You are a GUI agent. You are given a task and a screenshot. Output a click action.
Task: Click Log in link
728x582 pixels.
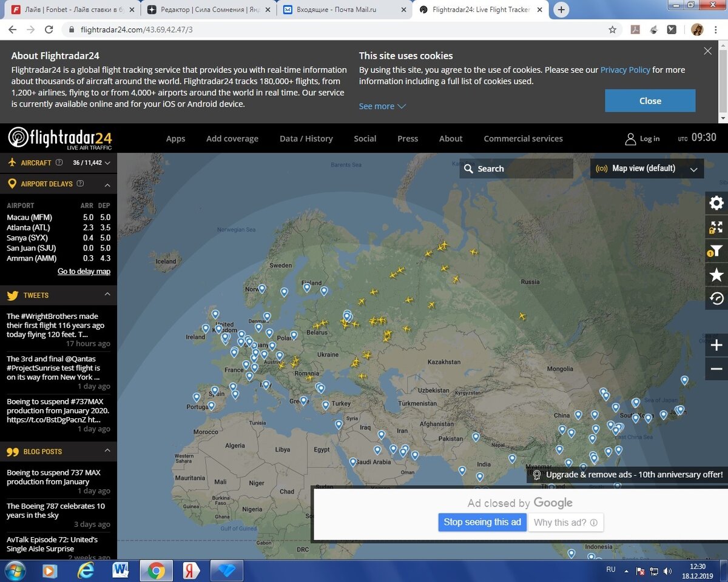[650, 139]
